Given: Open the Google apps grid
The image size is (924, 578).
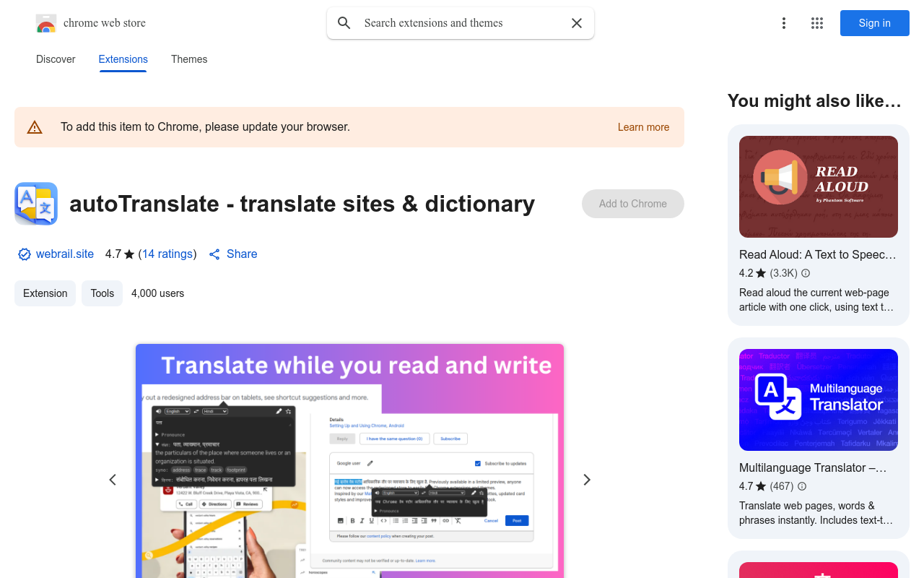Looking at the screenshot, I should [x=817, y=23].
